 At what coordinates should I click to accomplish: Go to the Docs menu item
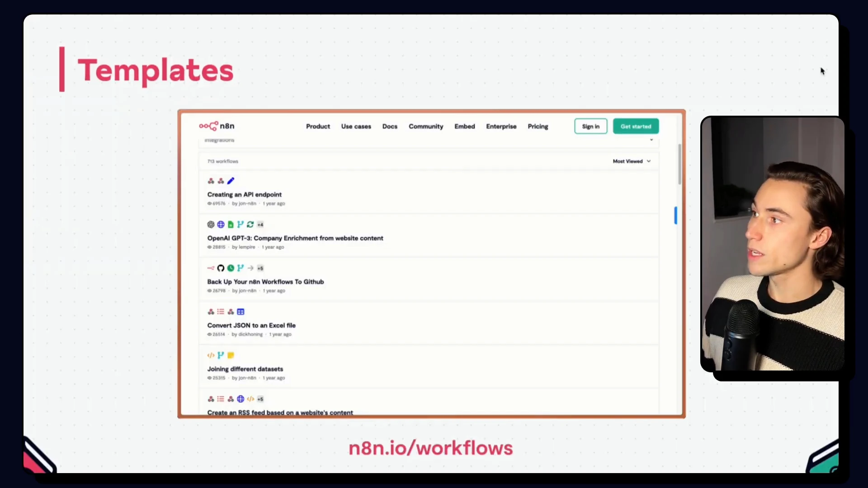pyautogui.click(x=390, y=127)
